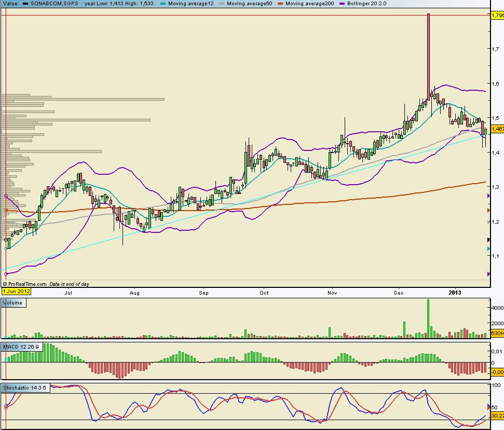This screenshot has width=504, height=430.
Task: Click the 2013 label on the date axis
Action: [455, 293]
